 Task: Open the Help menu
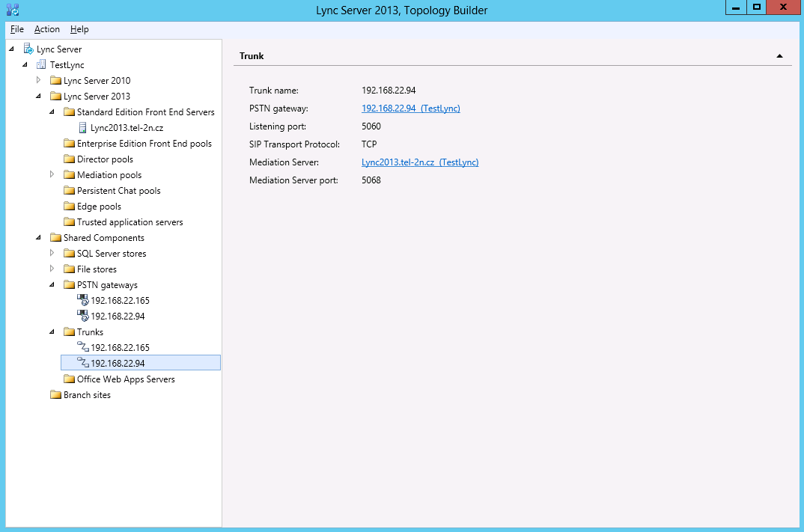click(x=79, y=29)
